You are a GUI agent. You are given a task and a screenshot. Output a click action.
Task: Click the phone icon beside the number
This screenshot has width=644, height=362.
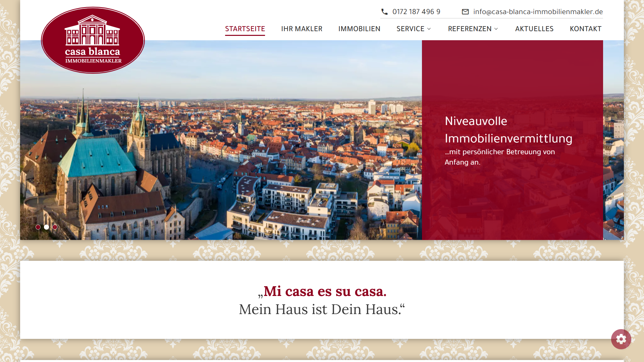point(384,12)
